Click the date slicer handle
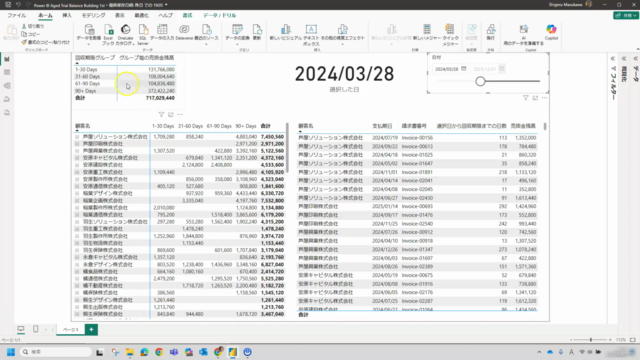640x360 pixels. (x=480, y=81)
